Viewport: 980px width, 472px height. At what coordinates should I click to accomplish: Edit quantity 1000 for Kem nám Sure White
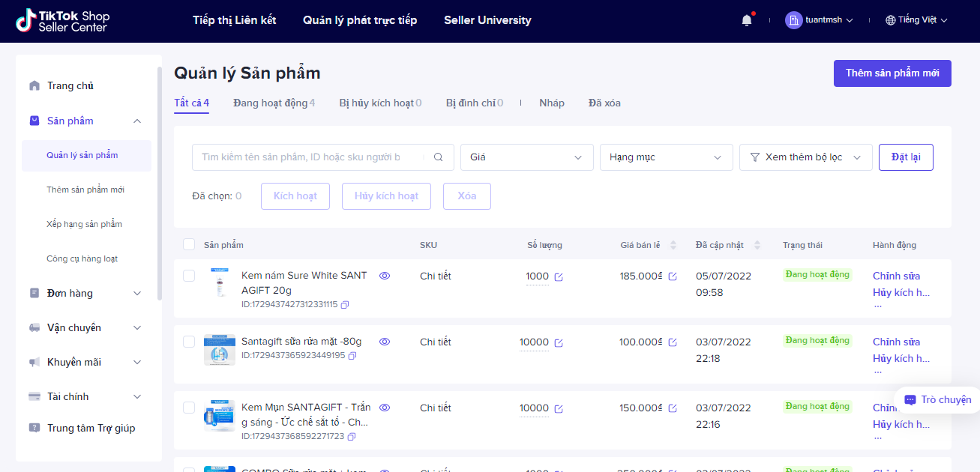click(559, 277)
